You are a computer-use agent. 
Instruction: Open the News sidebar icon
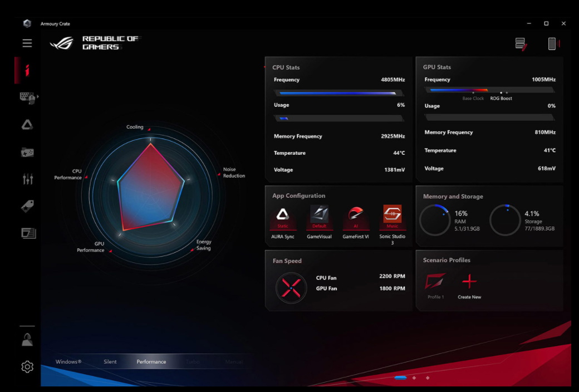(28, 233)
